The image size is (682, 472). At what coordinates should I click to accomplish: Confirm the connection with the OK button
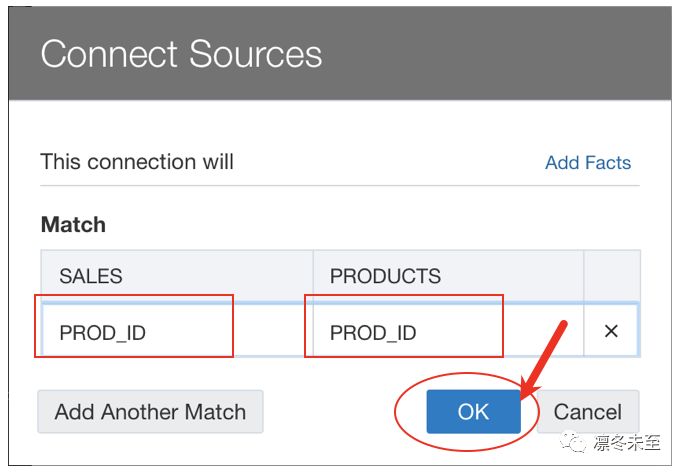coord(473,412)
